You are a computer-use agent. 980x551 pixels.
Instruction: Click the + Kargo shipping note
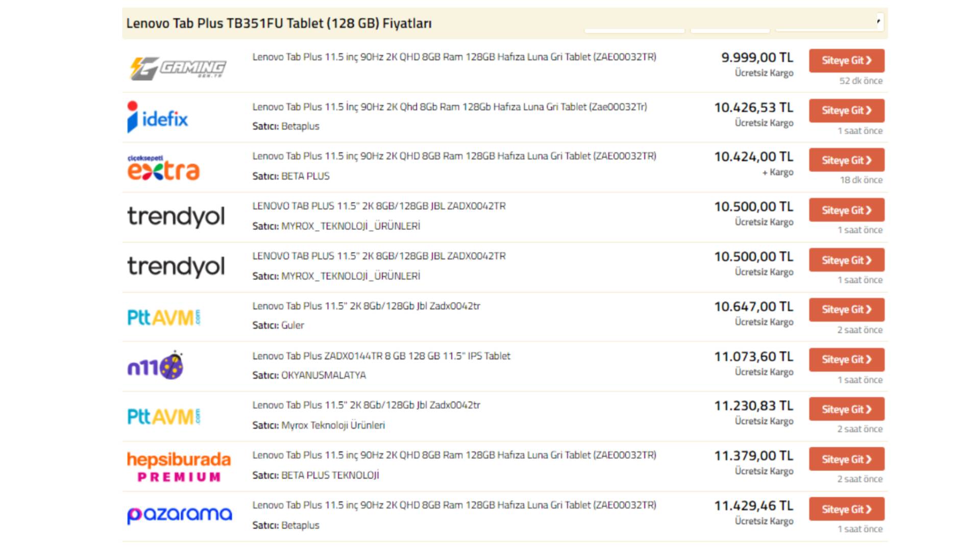pyautogui.click(x=778, y=172)
